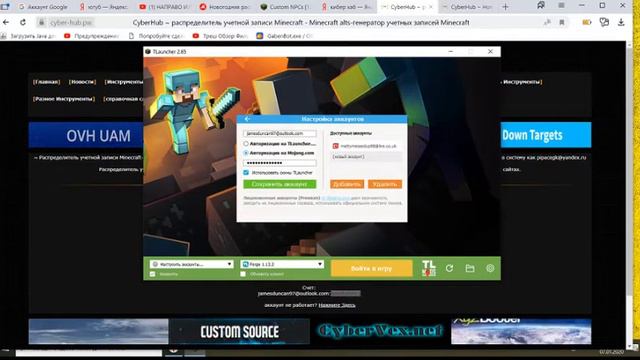Click the yellow Войти в игру button
Viewport: 640px width, 360px height.
pos(371,269)
